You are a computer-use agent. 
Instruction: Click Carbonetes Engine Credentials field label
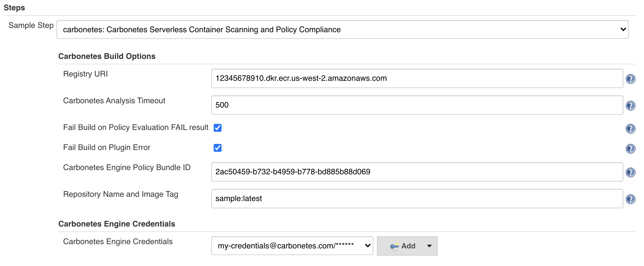pos(118,241)
